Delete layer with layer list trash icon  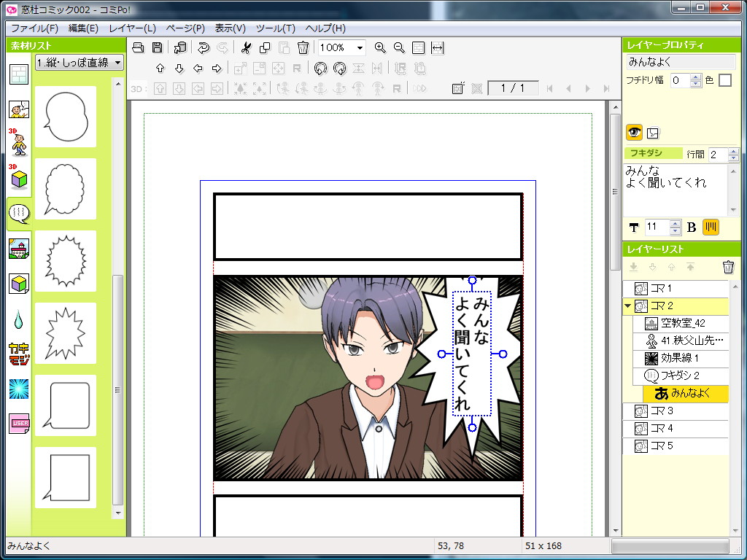click(728, 267)
